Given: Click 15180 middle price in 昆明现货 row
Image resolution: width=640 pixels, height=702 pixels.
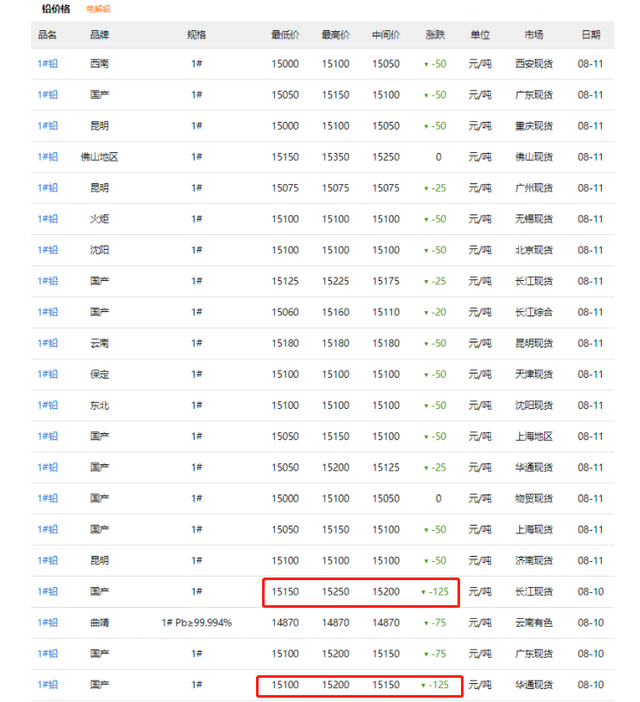Looking at the screenshot, I should [x=386, y=343].
